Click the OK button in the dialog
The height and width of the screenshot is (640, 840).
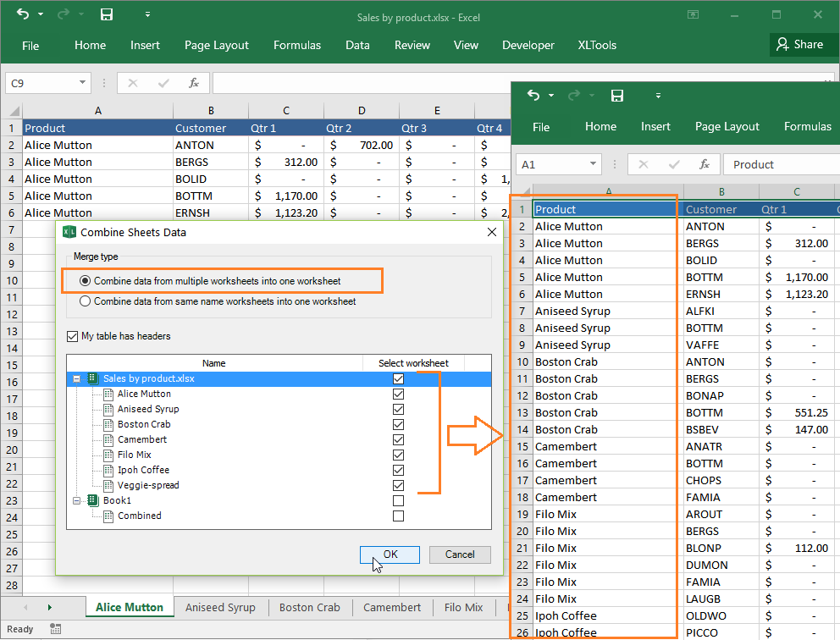390,554
